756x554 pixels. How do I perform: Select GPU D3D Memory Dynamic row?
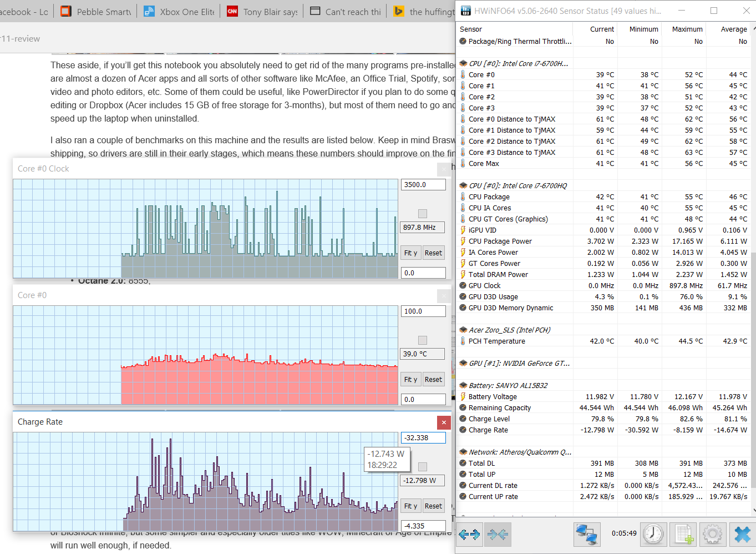[603, 308]
